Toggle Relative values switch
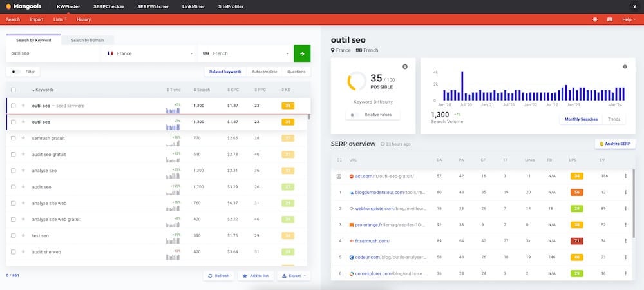The image size is (644, 290). click(354, 115)
